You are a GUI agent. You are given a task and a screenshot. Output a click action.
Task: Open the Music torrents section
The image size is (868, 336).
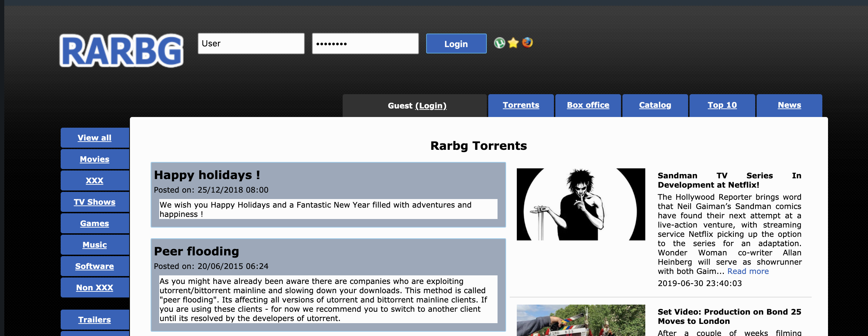[95, 245]
